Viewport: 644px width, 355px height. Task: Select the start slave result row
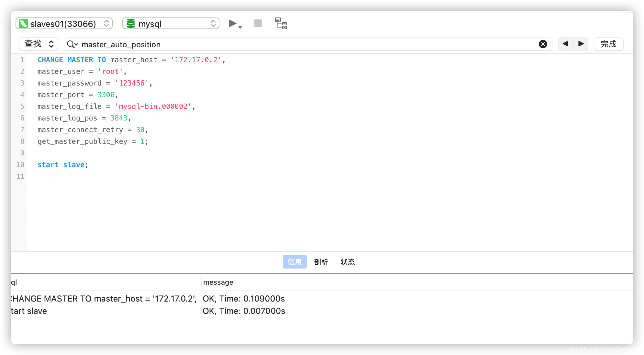pyautogui.click(x=322, y=311)
